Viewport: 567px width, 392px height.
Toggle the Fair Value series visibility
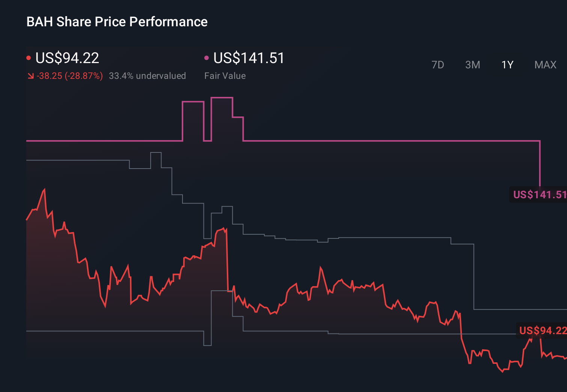[x=248, y=58]
